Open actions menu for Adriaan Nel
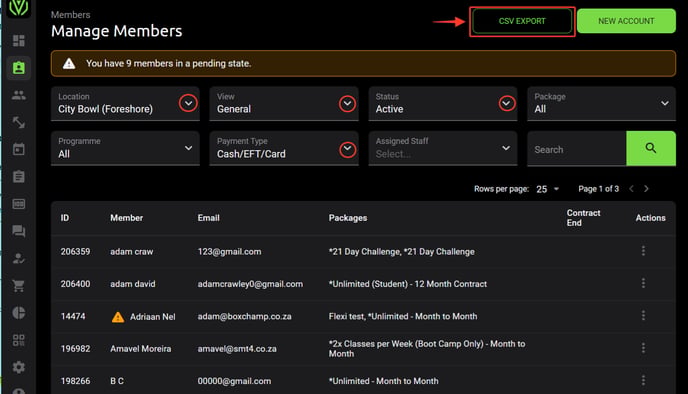This screenshot has width=688, height=394. point(643,315)
